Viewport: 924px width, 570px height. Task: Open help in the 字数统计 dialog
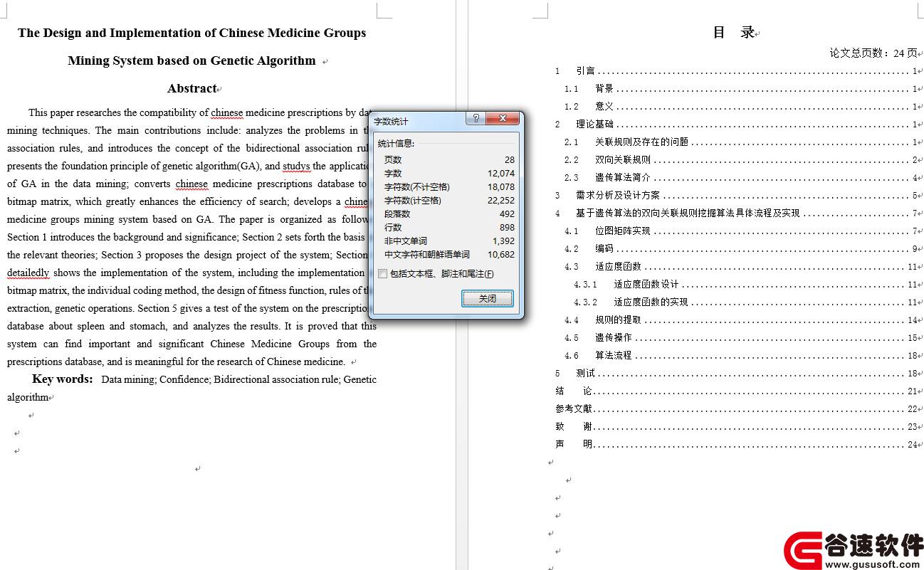click(476, 119)
